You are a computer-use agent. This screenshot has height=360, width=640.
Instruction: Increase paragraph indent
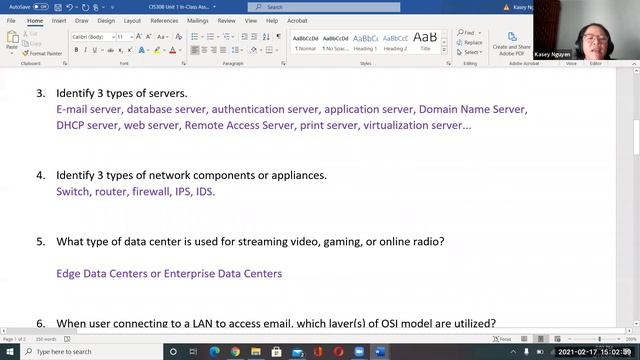[x=254, y=37]
